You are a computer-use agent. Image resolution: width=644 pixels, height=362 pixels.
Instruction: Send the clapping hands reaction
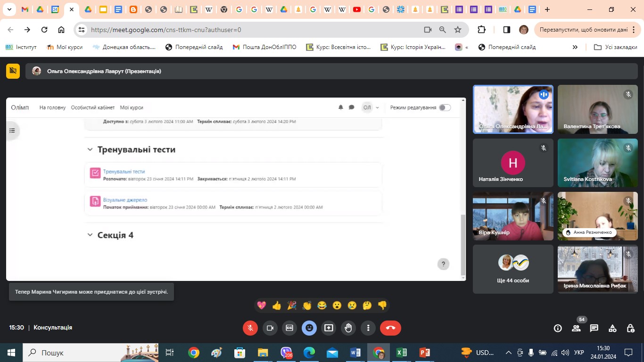307,305
